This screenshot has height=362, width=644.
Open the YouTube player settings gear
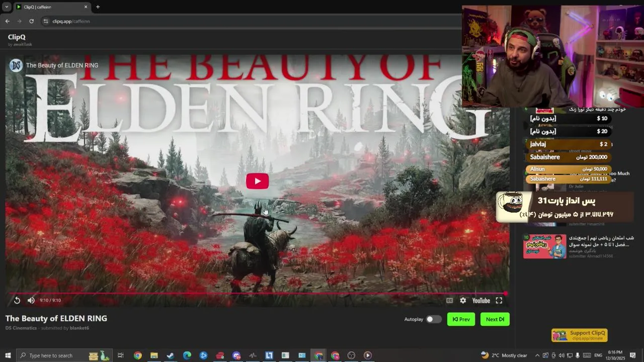pyautogui.click(x=463, y=300)
